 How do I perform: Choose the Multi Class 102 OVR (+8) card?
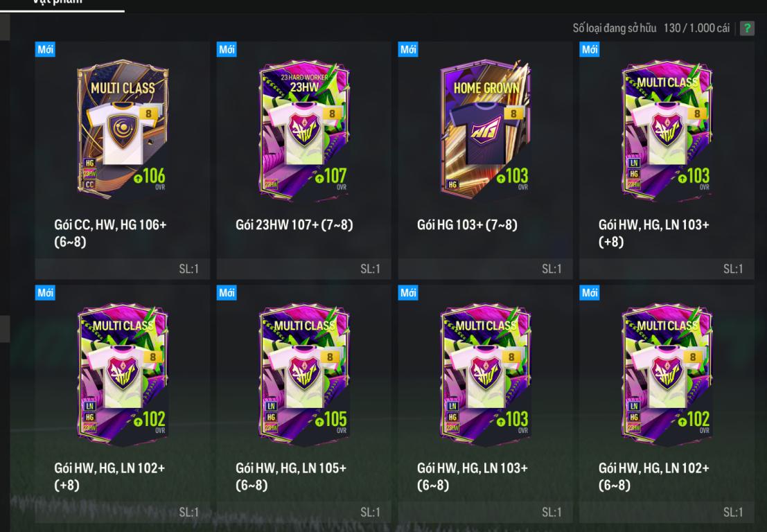click(x=122, y=404)
